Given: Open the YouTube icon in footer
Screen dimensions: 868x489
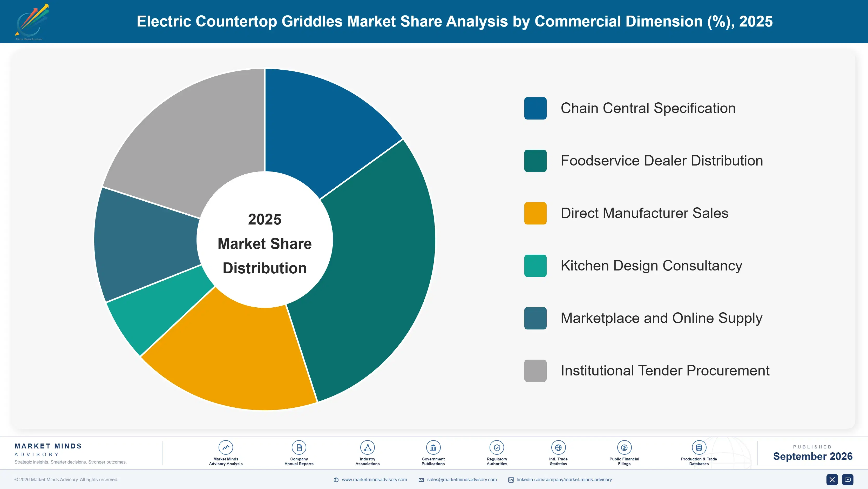Looking at the screenshot, I should coord(848,480).
